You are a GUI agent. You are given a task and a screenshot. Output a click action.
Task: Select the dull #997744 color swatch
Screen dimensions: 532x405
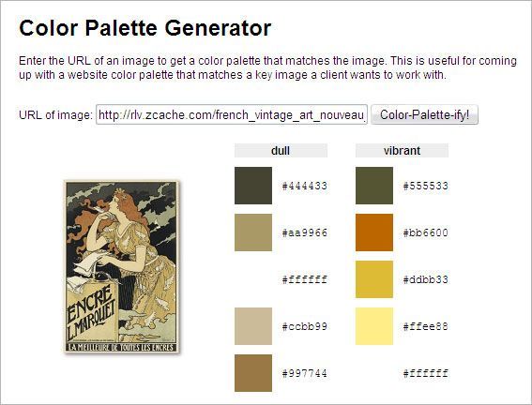[253, 373]
